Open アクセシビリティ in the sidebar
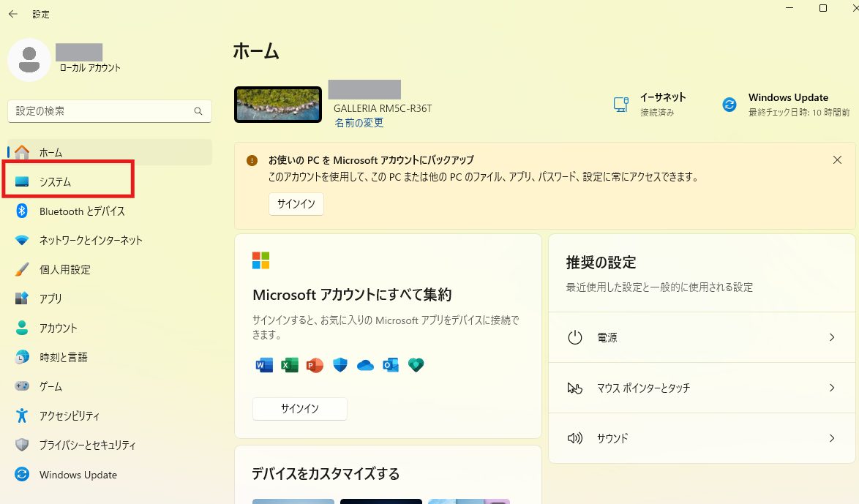This screenshot has height=504, width=859. (110, 415)
